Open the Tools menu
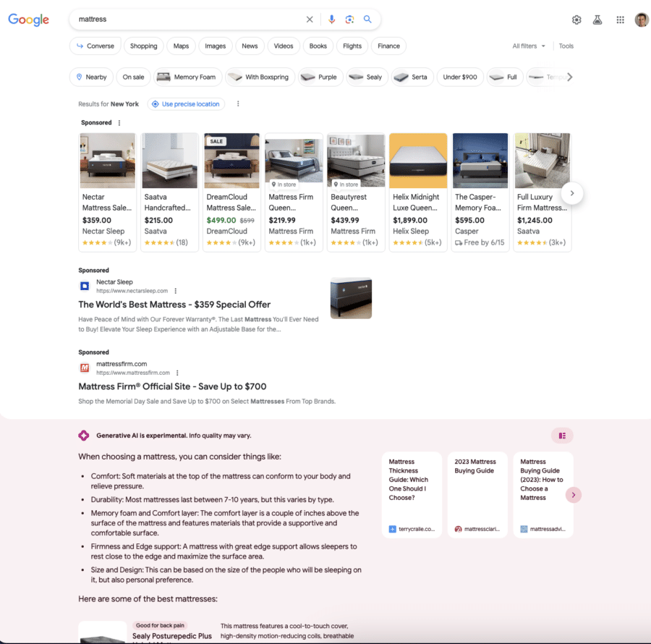The width and height of the screenshot is (651, 644). click(x=566, y=46)
